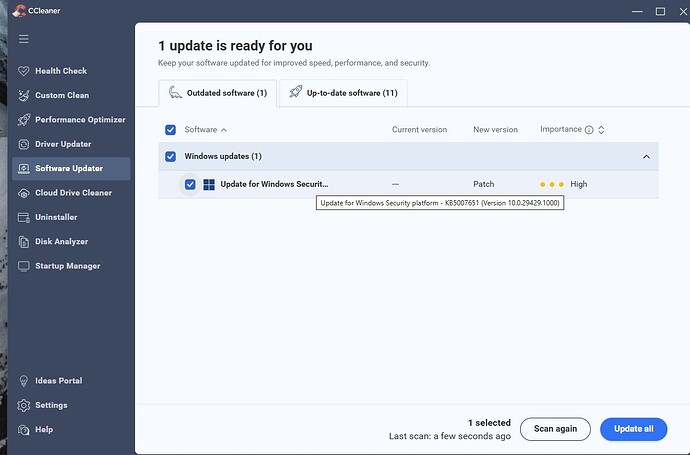Select the Outdated software tab
Image resolution: width=690 pixels, height=455 pixels.
coord(217,93)
